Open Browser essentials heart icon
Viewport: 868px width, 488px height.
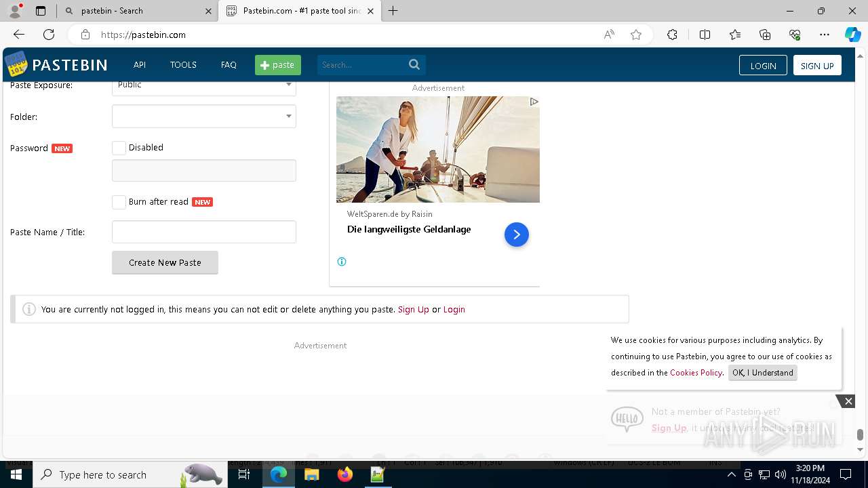795,35
